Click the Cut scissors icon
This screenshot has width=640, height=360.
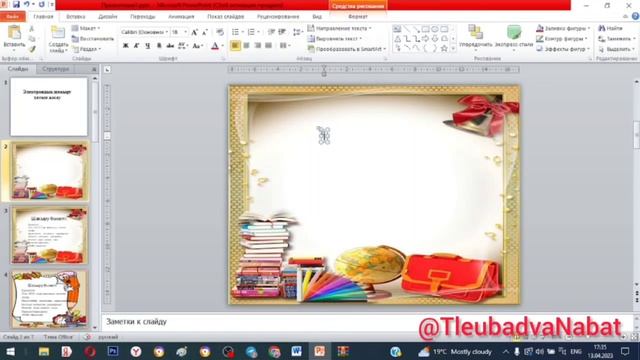click(32, 29)
